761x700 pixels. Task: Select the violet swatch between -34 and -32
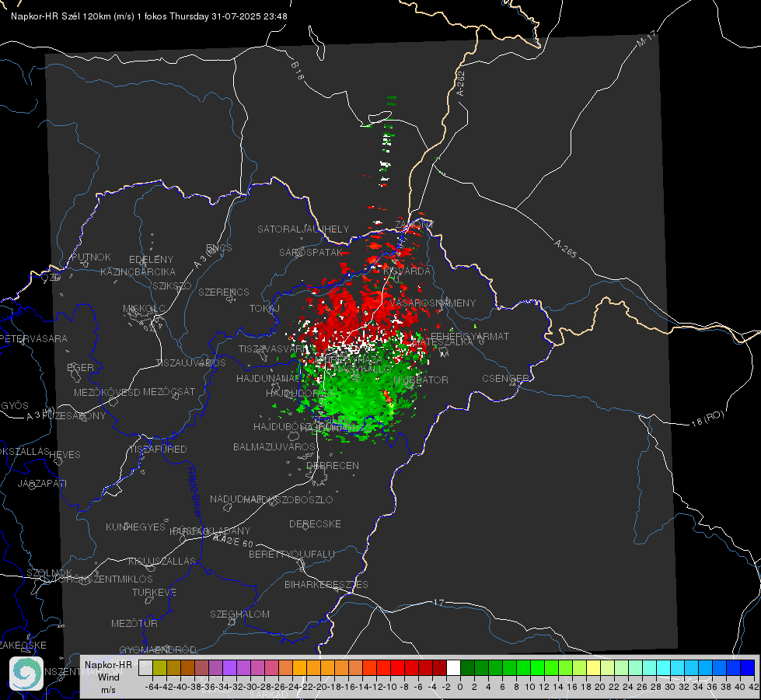click(229, 667)
